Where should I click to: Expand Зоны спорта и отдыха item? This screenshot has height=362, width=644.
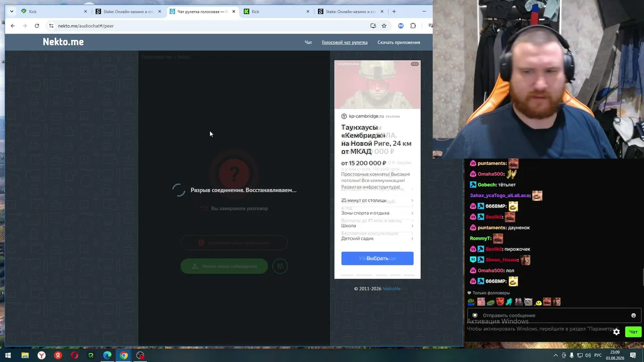pyautogui.click(x=377, y=213)
